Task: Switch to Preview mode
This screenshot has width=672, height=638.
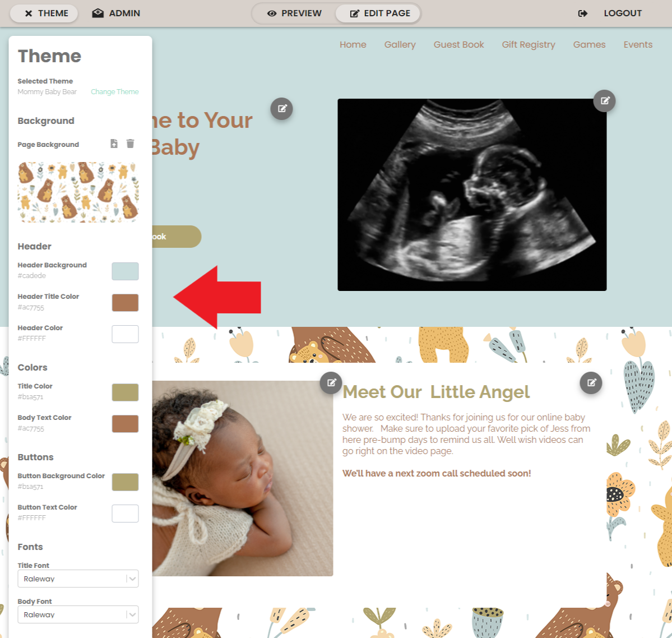Action: point(294,13)
